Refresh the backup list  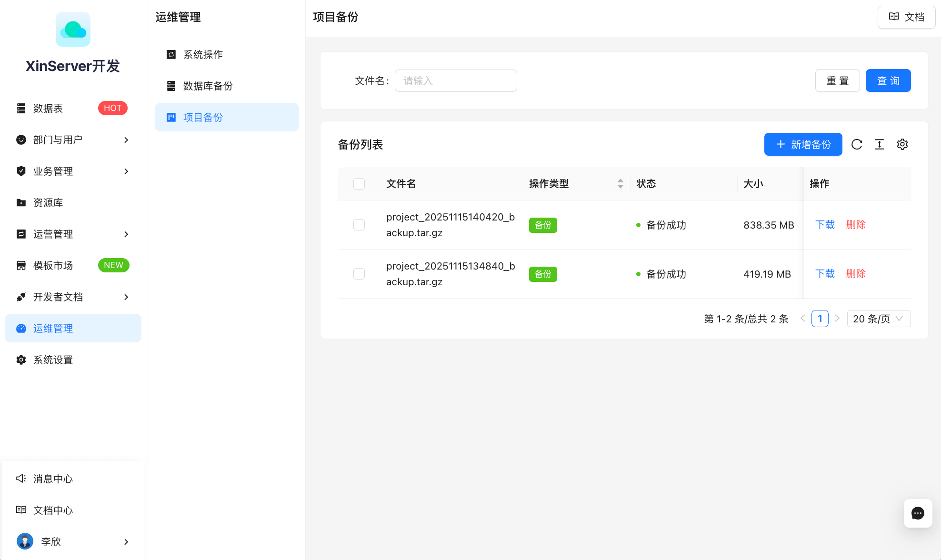[x=857, y=144]
